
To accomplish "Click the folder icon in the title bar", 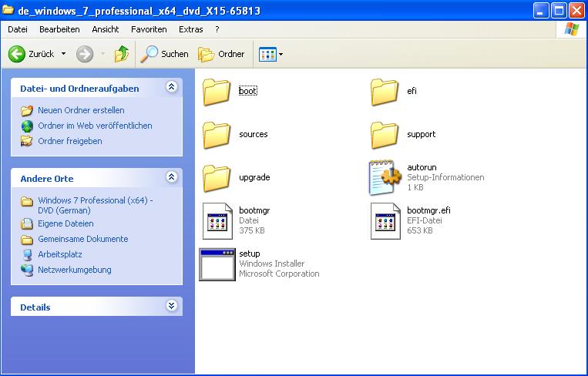I will coord(8,9).
